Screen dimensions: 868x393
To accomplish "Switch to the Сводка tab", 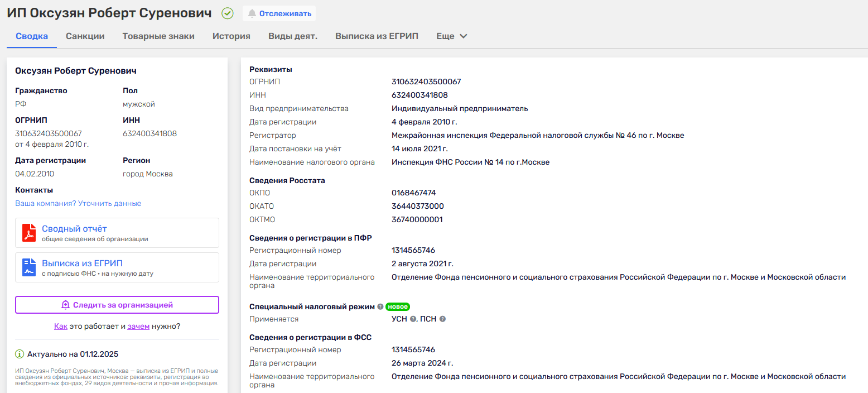I will pyautogui.click(x=32, y=36).
